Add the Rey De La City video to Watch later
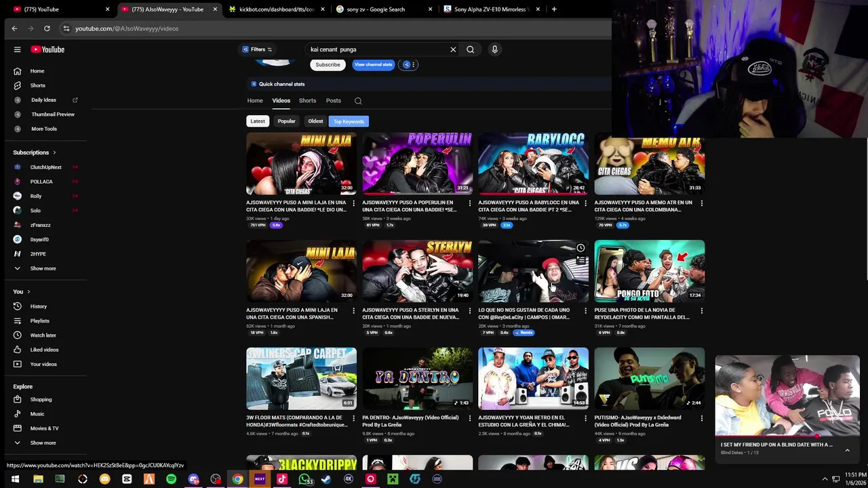This screenshot has height=488, width=868. (580, 248)
